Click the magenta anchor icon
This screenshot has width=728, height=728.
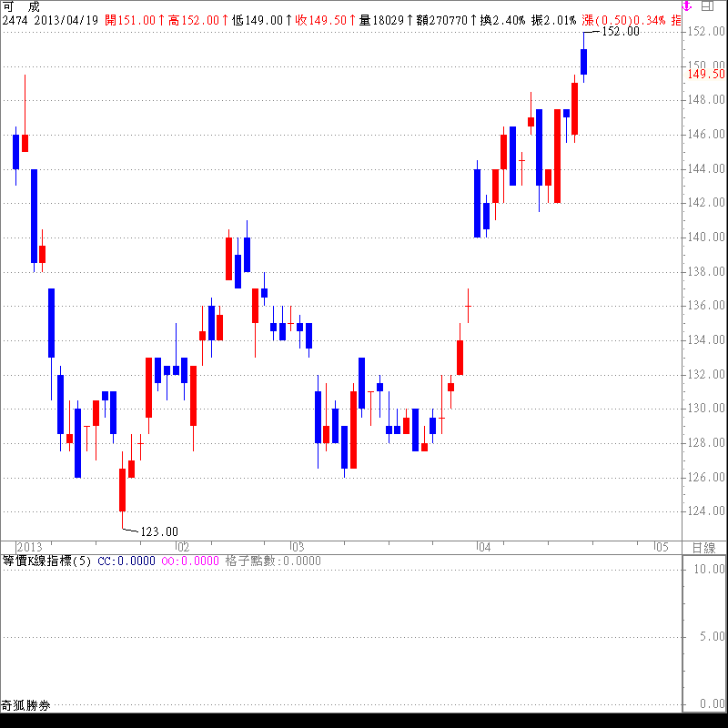coord(687,6)
